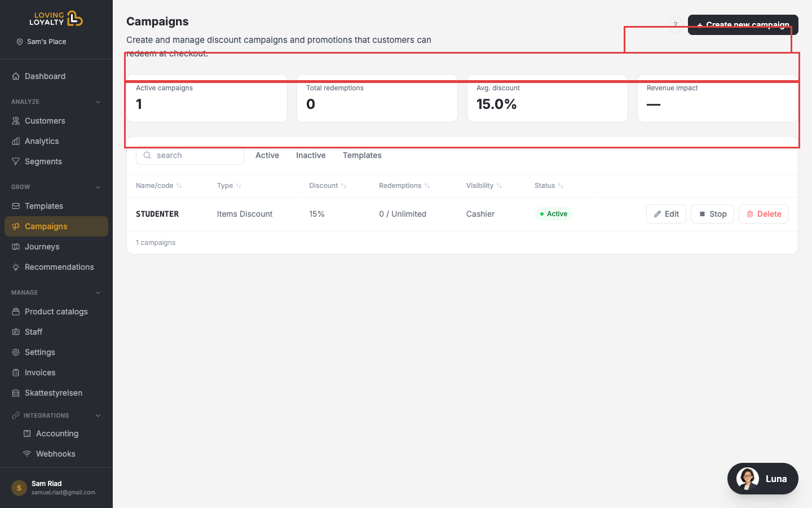The image size is (812, 508).
Task: Open Templates in the sidebar
Action: (56, 206)
